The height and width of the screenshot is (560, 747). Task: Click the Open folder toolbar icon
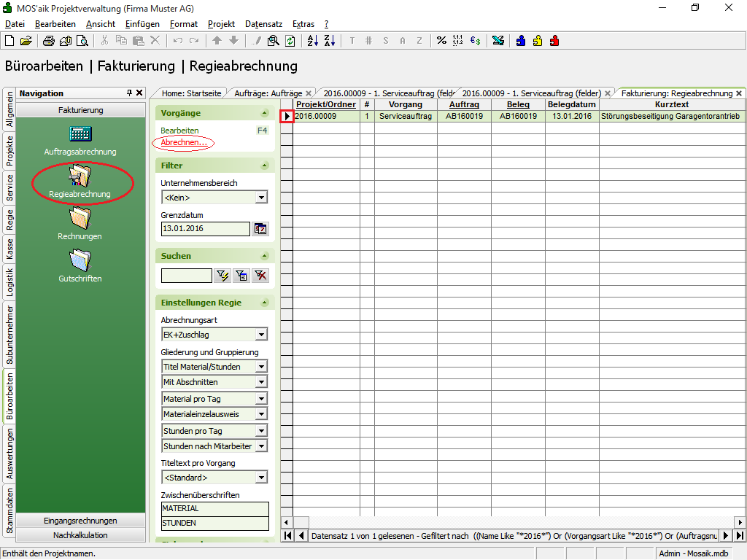(x=26, y=41)
